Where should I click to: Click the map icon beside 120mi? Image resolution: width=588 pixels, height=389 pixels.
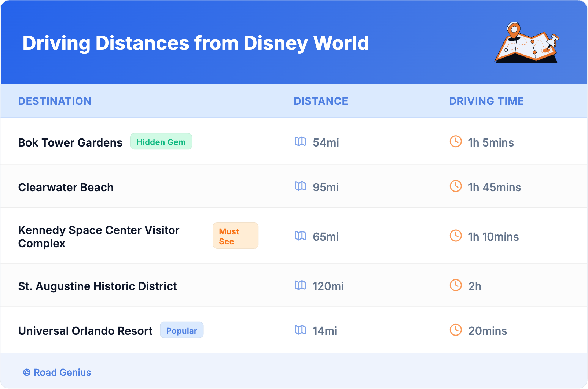[300, 285]
